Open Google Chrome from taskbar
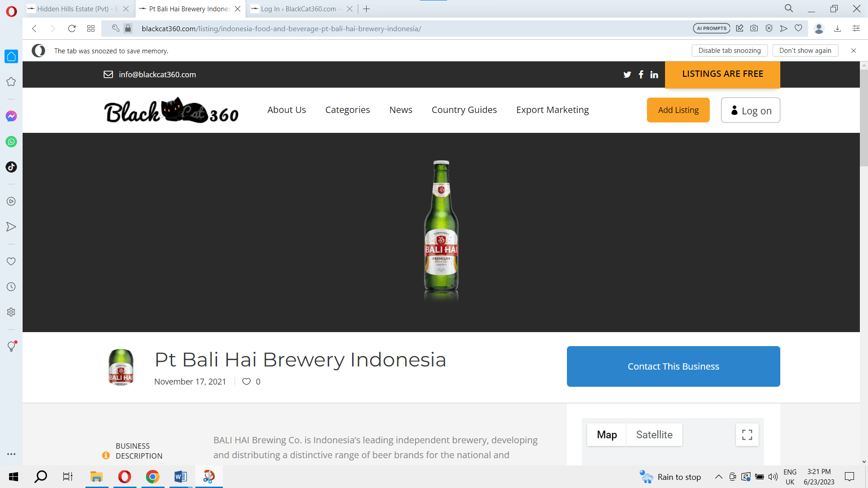 pyautogui.click(x=153, y=477)
